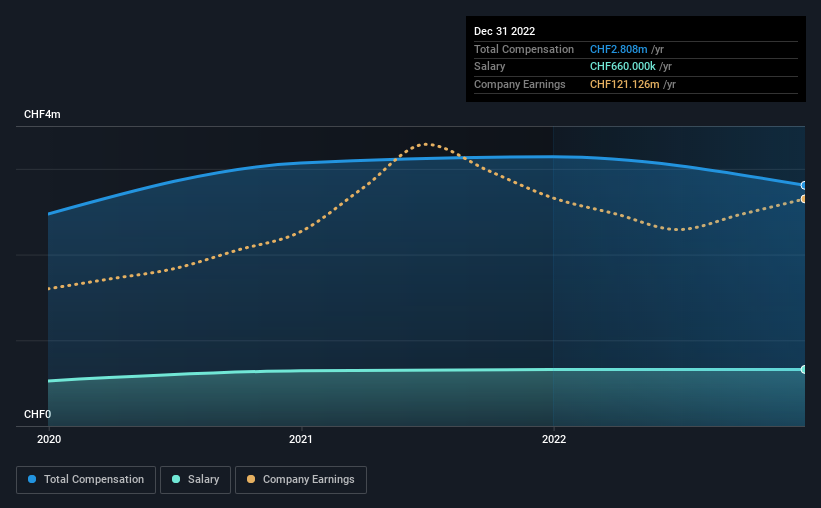Click the CHF660.000k salary value
This screenshot has height=508, width=821.
point(623,67)
